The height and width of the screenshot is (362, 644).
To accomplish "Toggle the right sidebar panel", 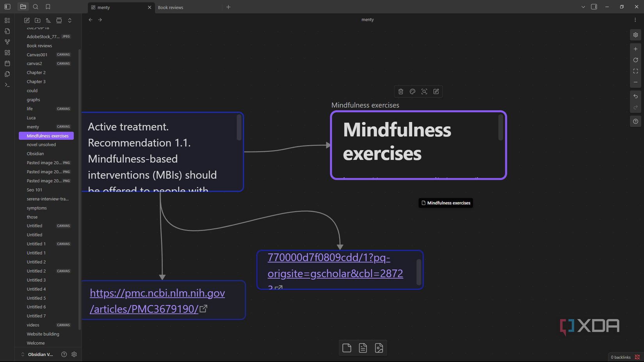I will click(594, 7).
